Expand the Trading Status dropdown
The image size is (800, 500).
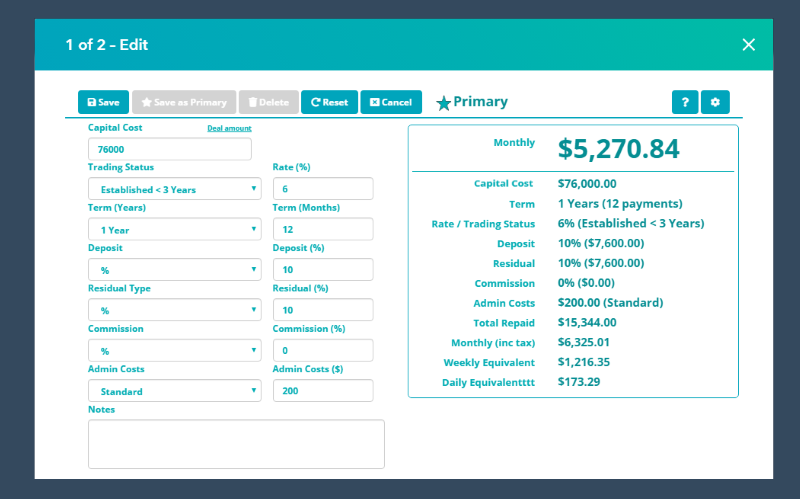coord(175,189)
